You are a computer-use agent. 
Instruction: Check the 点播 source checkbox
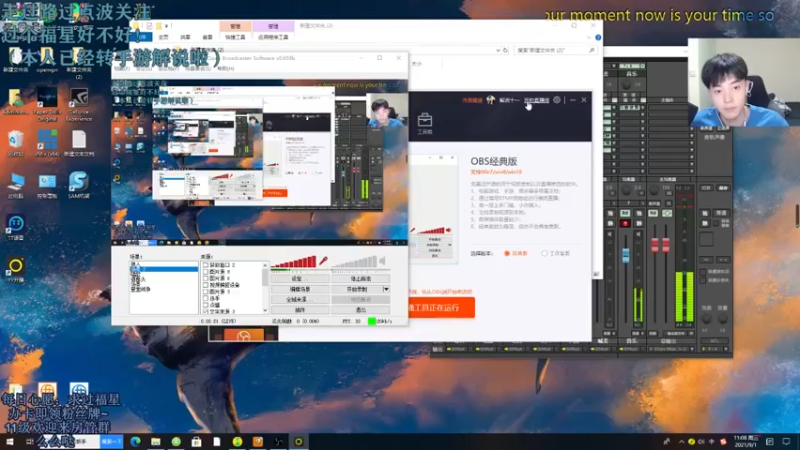click(x=206, y=305)
